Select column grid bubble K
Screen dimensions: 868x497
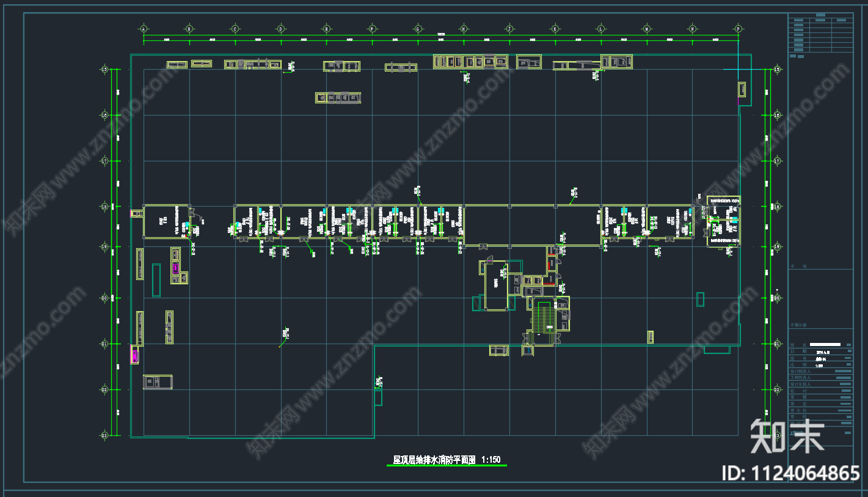tap(555, 29)
